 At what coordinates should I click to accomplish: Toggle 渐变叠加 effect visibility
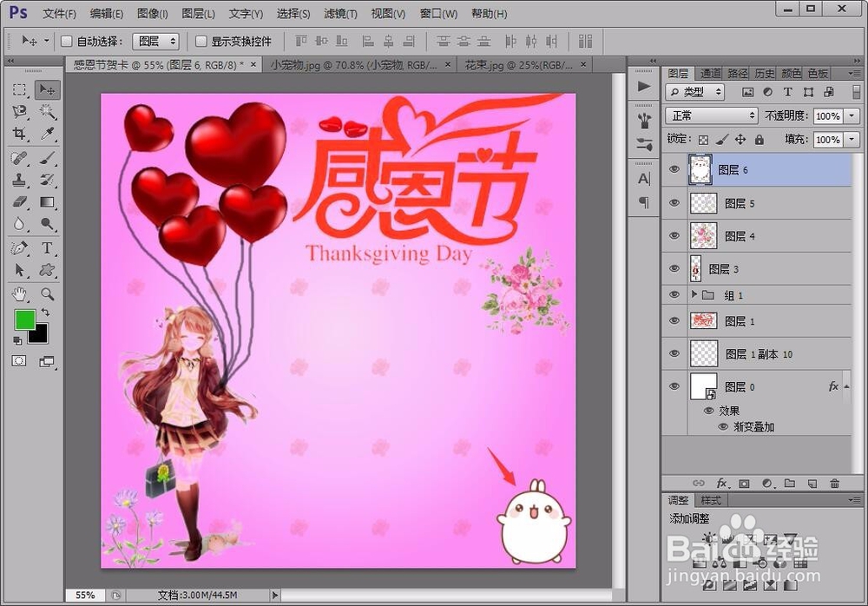(723, 426)
